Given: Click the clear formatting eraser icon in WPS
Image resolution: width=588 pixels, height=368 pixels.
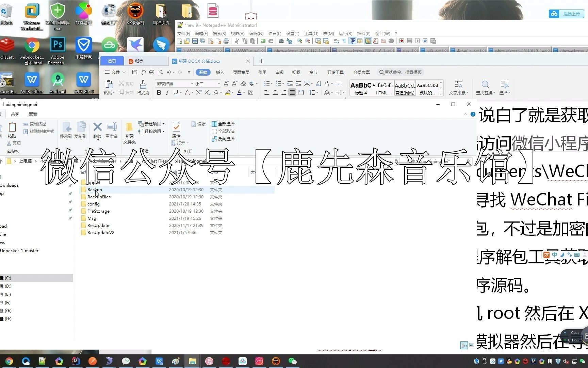Looking at the screenshot, I should [243, 83].
